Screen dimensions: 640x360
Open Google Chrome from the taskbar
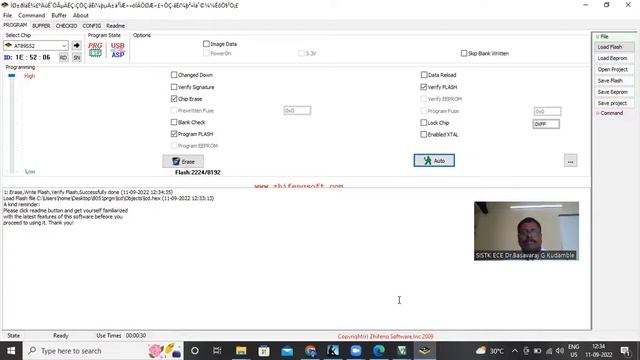click(x=310, y=351)
